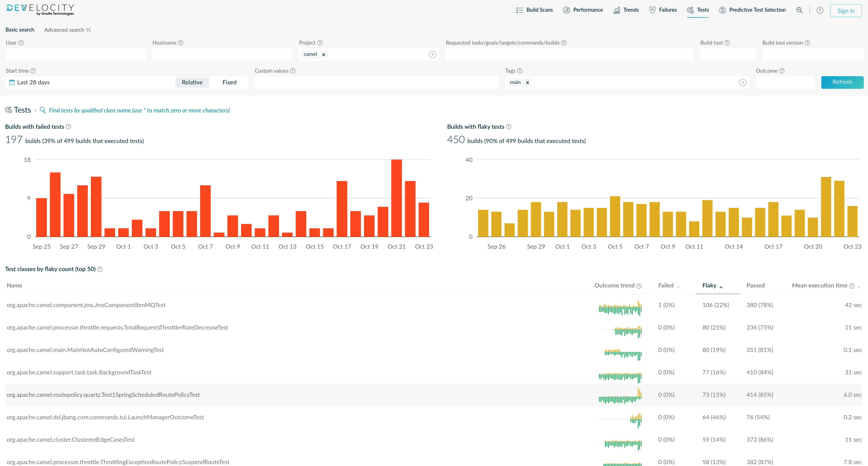Sort table by Failed column
This screenshot has height=466, width=868.
(669, 286)
